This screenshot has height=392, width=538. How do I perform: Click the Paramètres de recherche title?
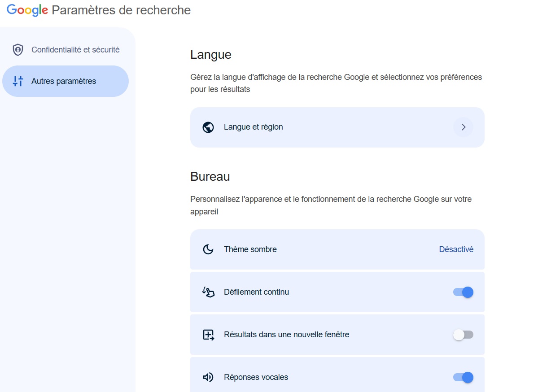121,10
